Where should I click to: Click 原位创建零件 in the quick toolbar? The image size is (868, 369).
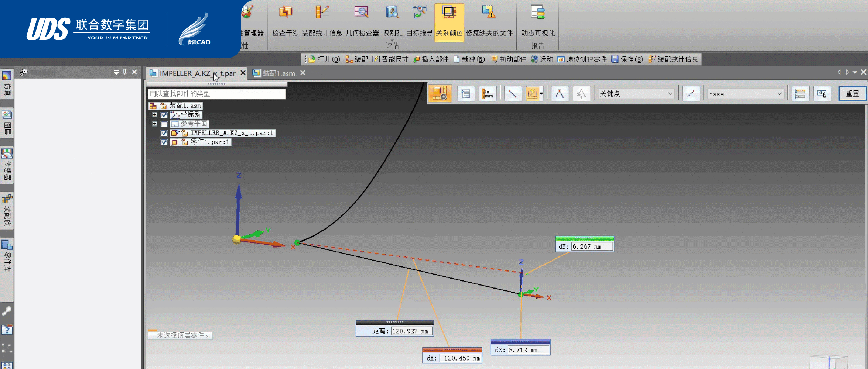click(x=582, y=59)
